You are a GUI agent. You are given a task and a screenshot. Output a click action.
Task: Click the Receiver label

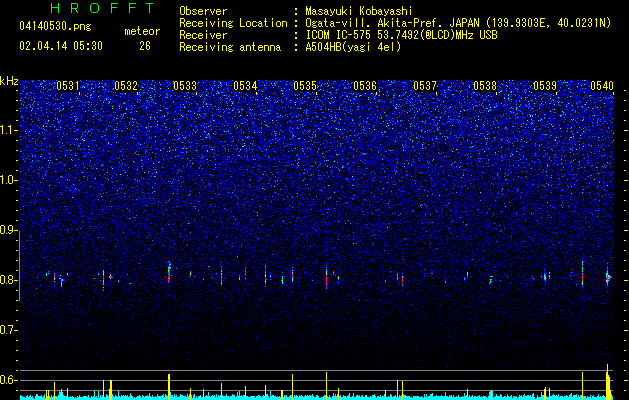203,35
